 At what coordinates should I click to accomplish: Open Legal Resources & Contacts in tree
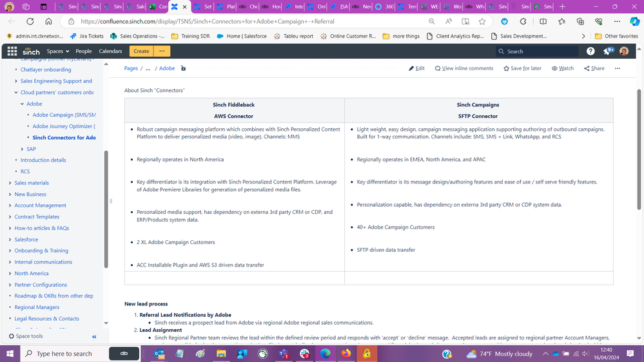[x=47, y=318]
